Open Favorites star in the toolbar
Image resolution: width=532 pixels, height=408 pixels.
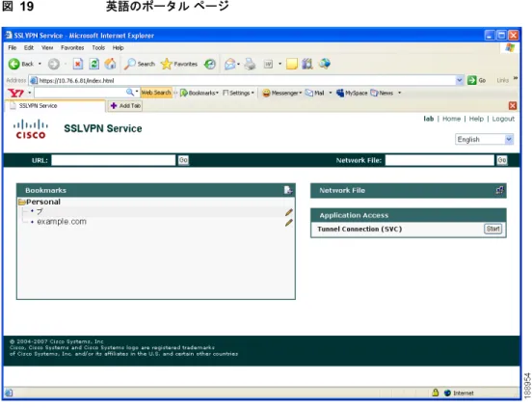[179, 64]
